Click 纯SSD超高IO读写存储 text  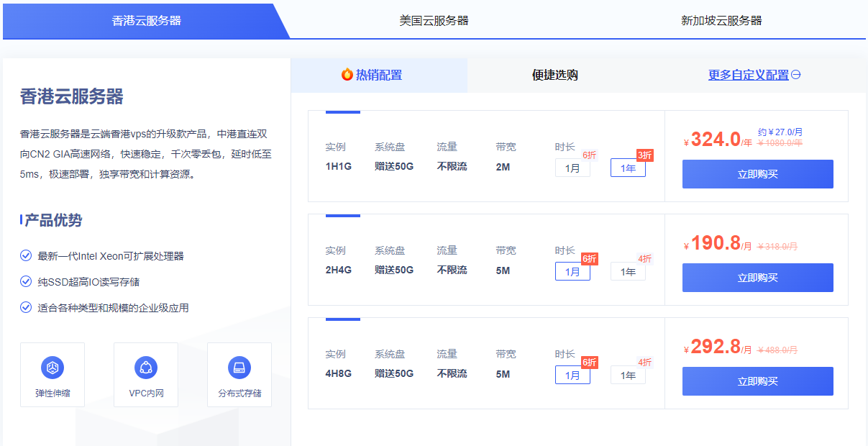pos(88,282)
